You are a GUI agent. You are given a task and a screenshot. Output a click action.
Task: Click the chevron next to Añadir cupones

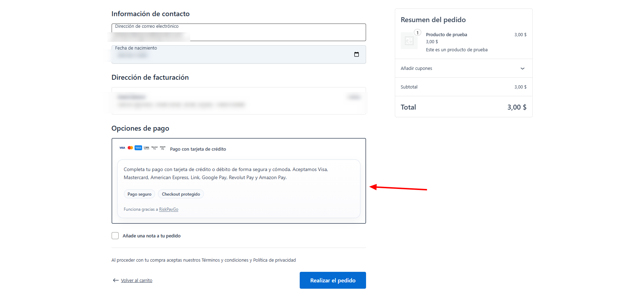(x=522, y=68)
